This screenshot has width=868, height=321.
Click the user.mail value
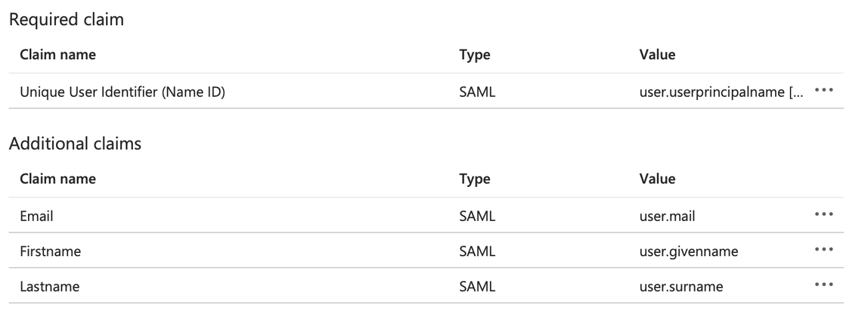667,217
